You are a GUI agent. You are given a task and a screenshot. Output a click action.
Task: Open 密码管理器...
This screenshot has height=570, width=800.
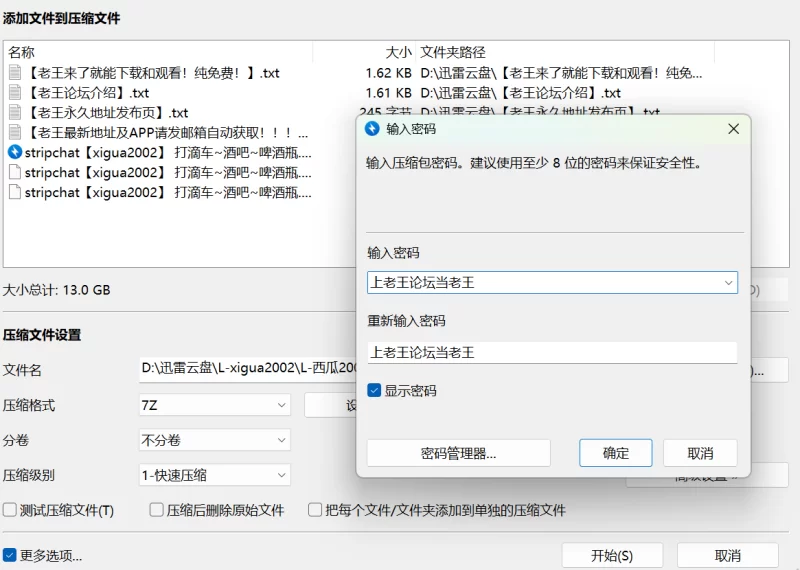pos(459,453)
